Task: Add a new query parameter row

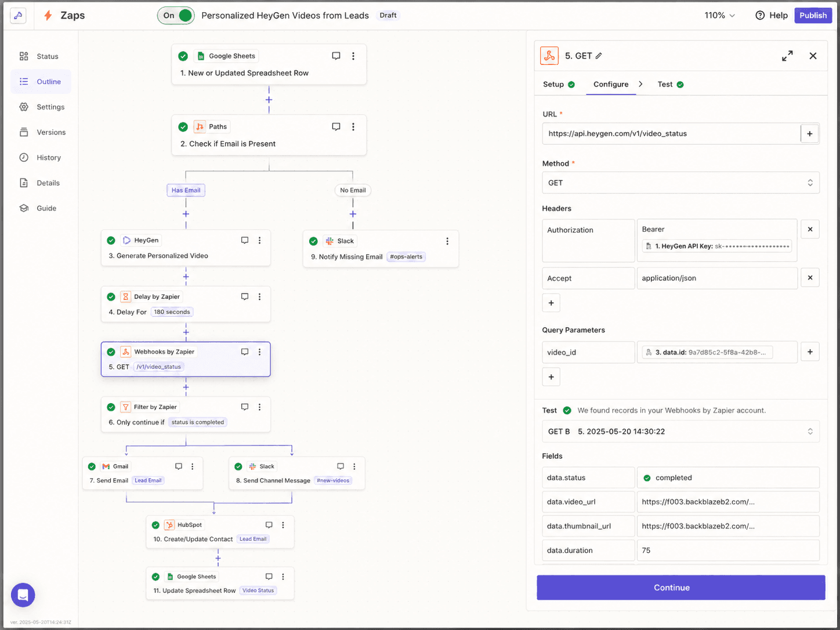Action: [551, 377]
